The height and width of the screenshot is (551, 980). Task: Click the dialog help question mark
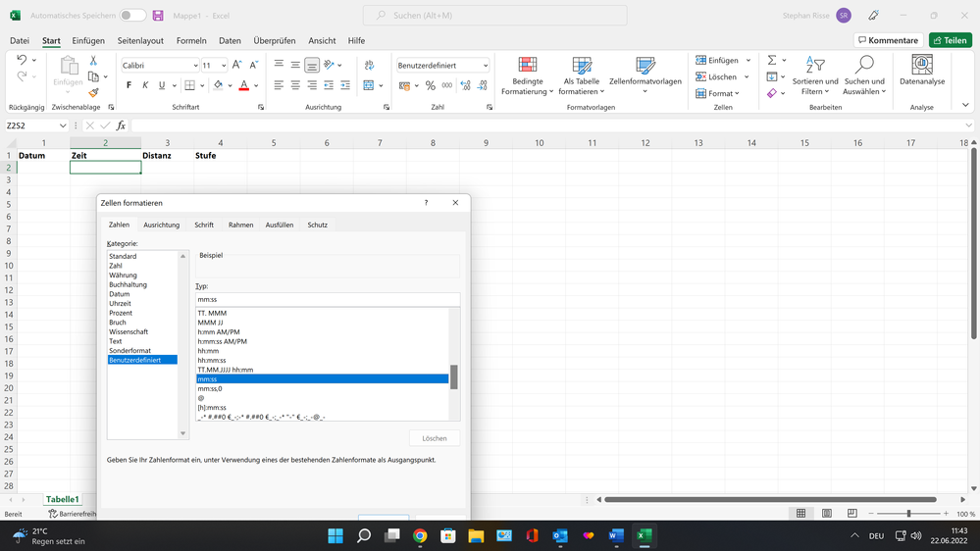pyautogui.click(x=427, y=202)
